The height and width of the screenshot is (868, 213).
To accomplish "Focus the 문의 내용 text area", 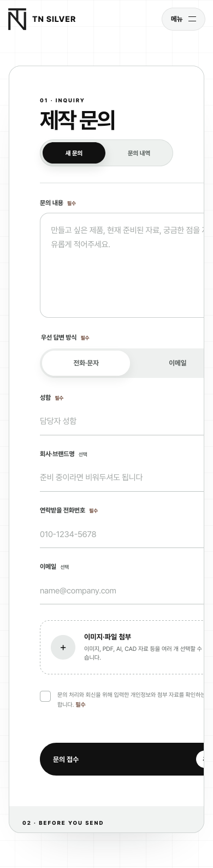I will pyautogui.click(x=122, y=265).
